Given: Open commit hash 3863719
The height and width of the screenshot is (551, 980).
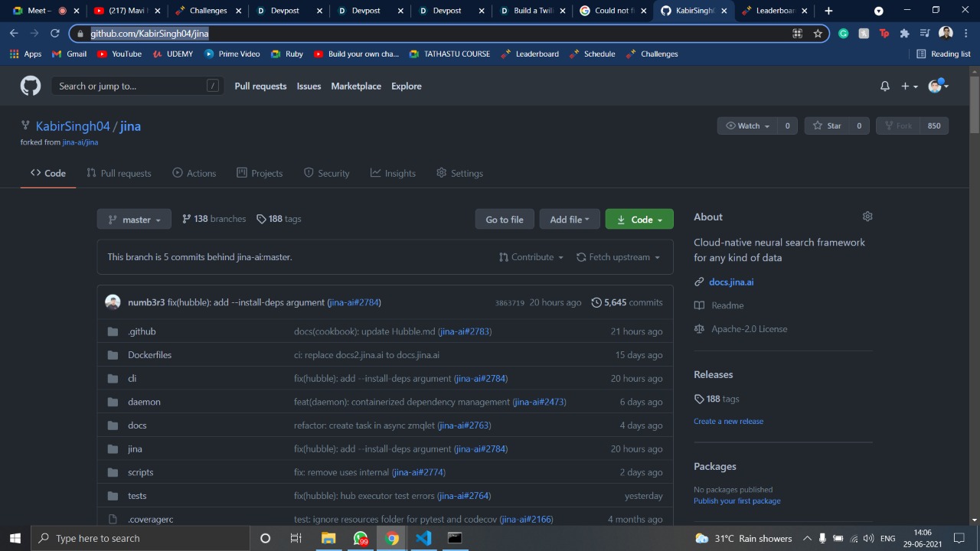Looking at the screenshot, I should click(x=510, y=303).
